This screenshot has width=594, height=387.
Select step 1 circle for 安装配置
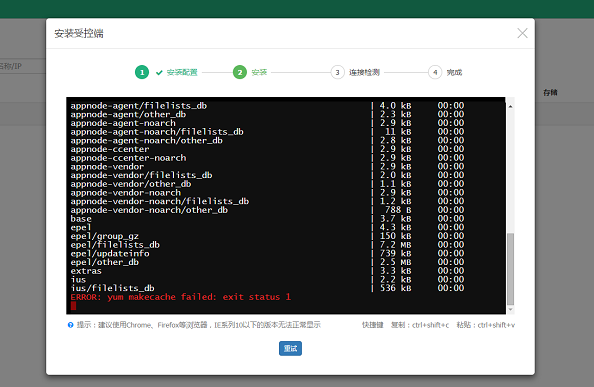click(x=142, y=72)
